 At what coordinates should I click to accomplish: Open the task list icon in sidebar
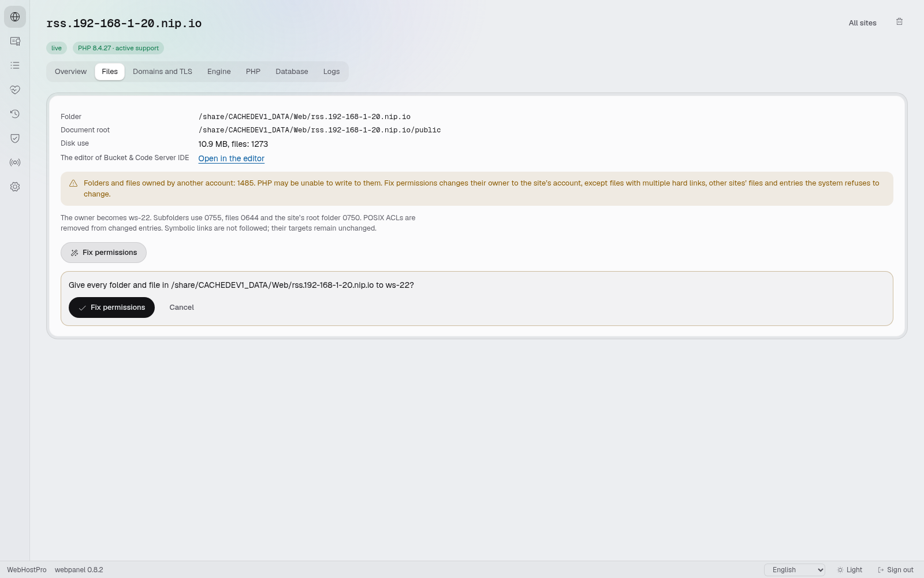click(x=15, y=65)
